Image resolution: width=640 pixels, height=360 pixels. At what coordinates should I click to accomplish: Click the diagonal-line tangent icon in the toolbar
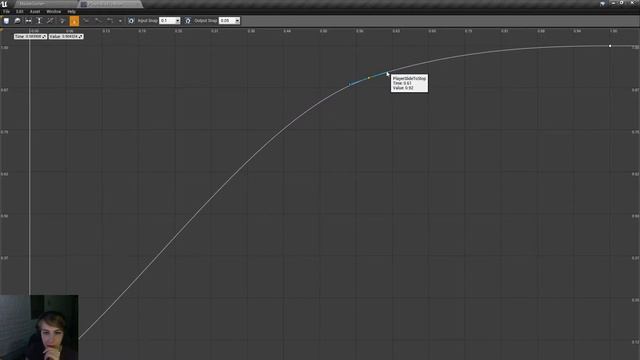click(x=98, y=20)
